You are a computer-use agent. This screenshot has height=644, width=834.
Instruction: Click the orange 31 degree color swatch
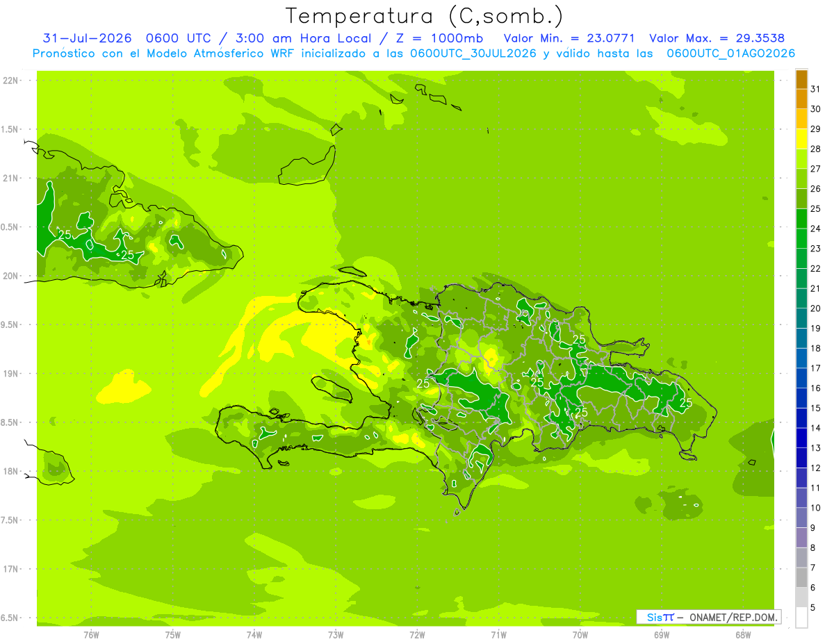point(801,80)
